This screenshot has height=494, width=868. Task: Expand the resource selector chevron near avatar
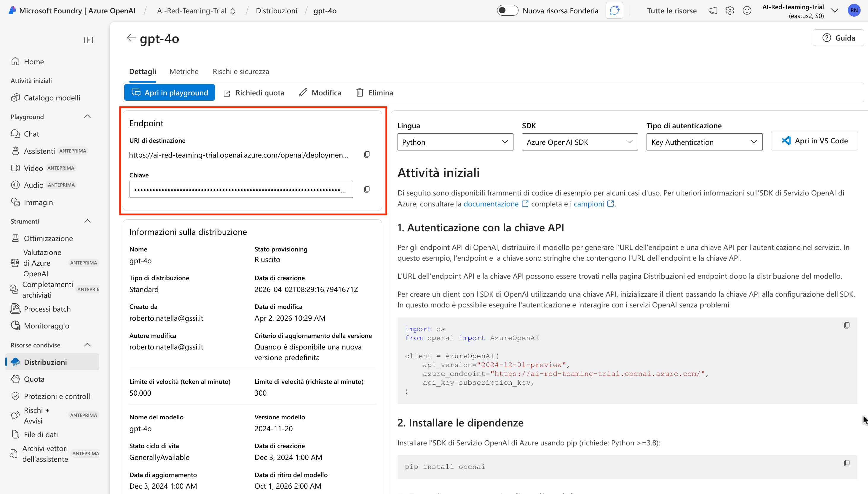(x=835, y=11)
